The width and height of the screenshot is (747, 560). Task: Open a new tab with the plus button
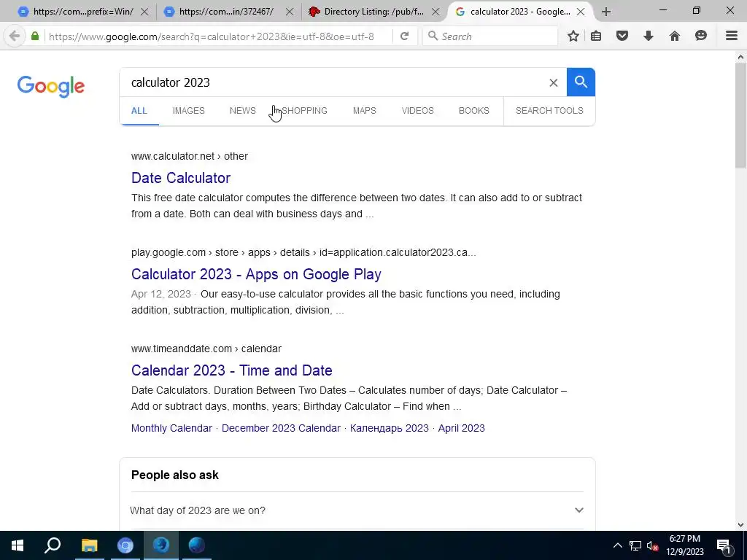pyautogui.click(x=606, y=12)
